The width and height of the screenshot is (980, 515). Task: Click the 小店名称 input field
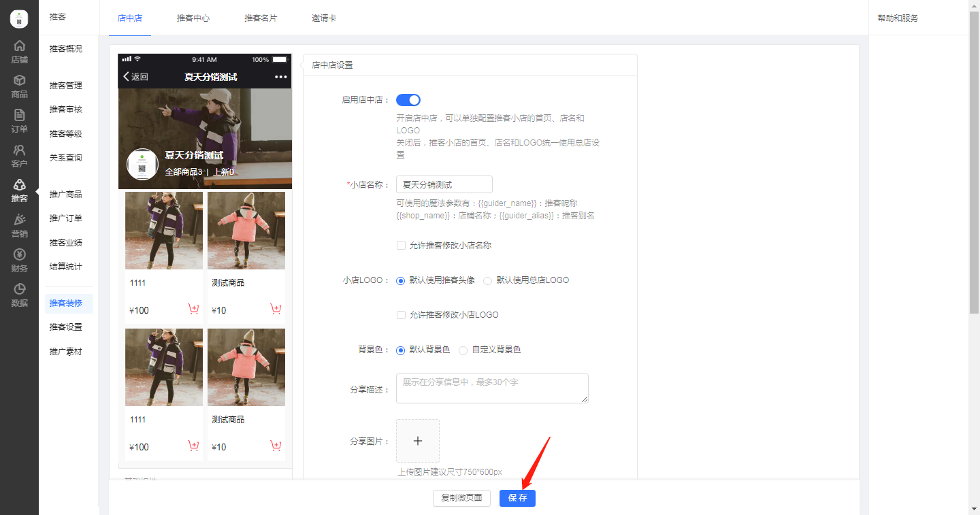coord(444,184)
